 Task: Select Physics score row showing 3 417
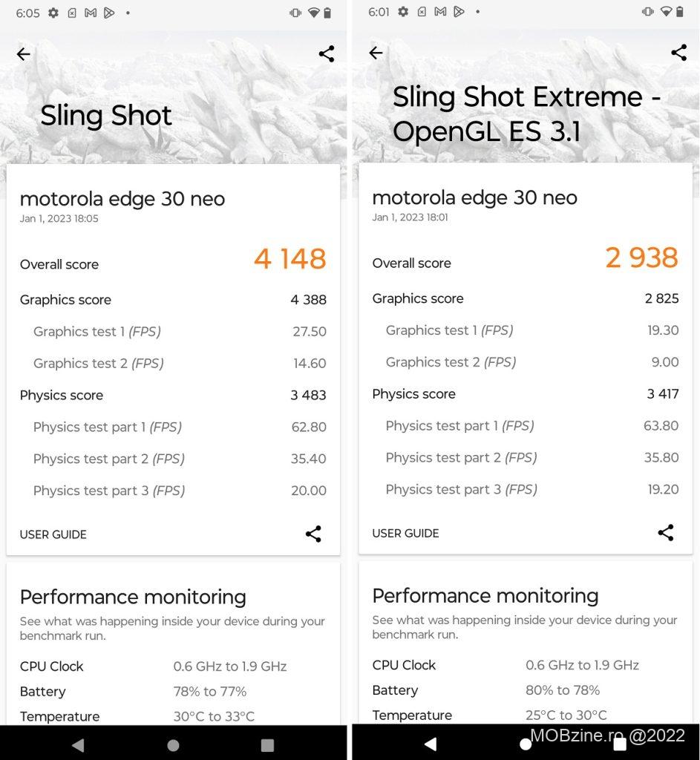pos(525,394)
